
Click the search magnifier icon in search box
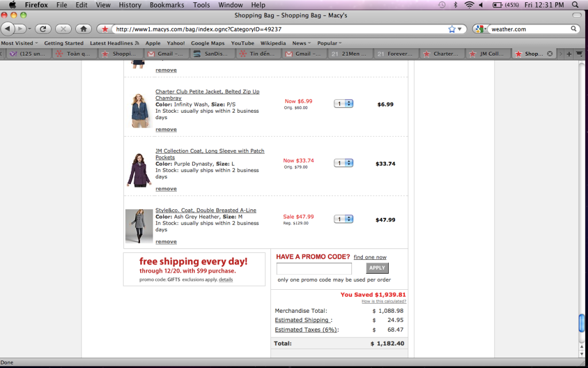[574, 29]
